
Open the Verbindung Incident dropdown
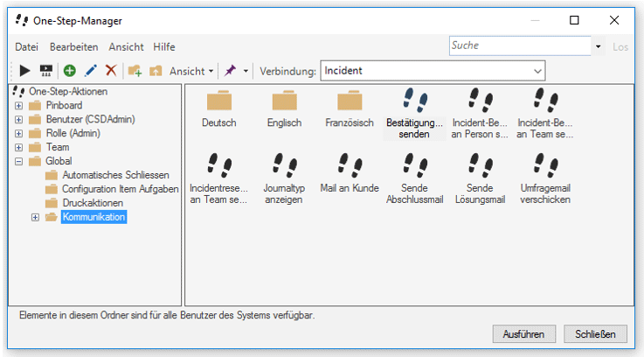[x=433, y=71]
